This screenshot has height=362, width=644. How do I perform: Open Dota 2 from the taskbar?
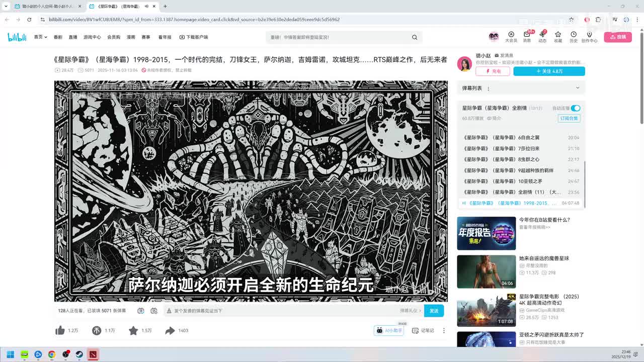pyautogui.click(x=93, y=354)
